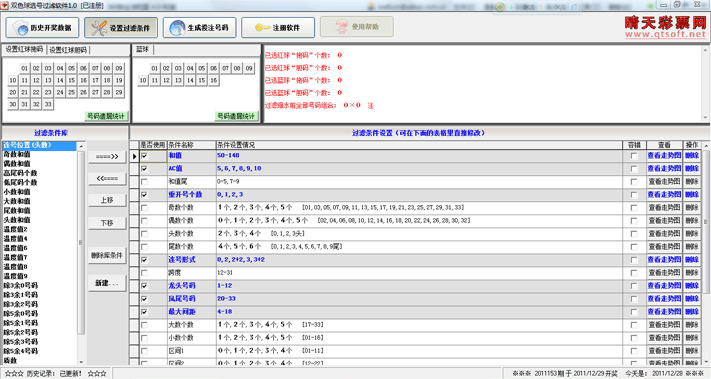The width and height of the screenshot is (711, 379).
Task: Pick red ball number 01
Action: click(24, 68)
